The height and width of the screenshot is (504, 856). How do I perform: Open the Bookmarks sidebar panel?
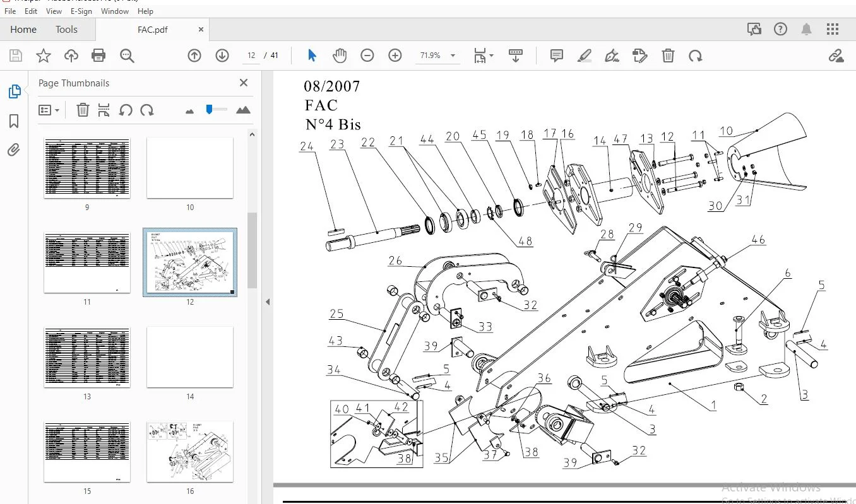[x=14, y=121]
